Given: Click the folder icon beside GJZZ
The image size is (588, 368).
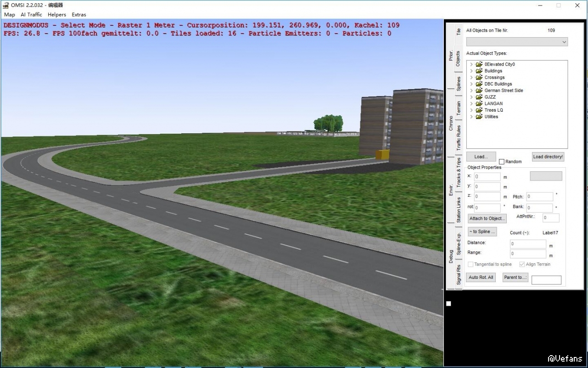Looking at the screenshot, I should tap(479, 97).
